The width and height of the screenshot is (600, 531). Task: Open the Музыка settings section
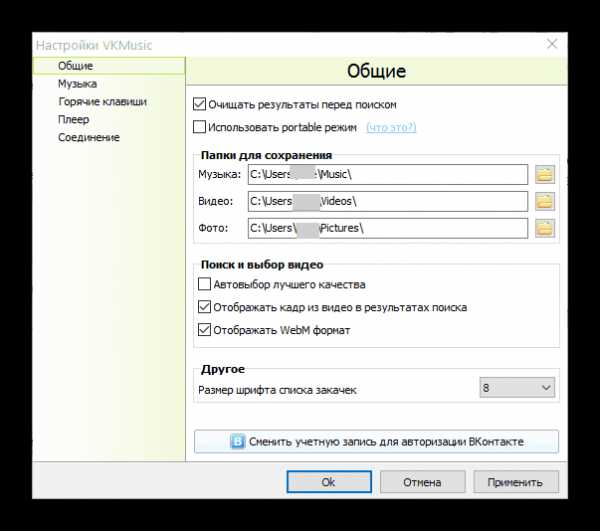click(77, 84)
